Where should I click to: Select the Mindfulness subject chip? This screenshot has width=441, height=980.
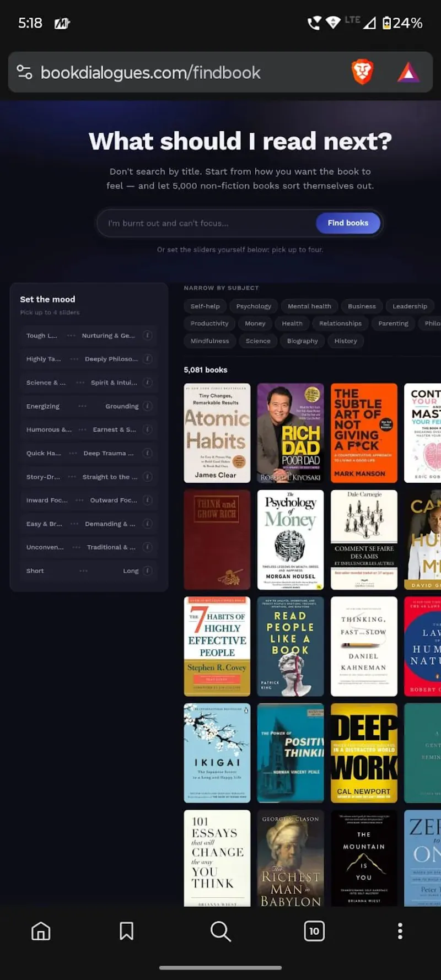point(209,341)
